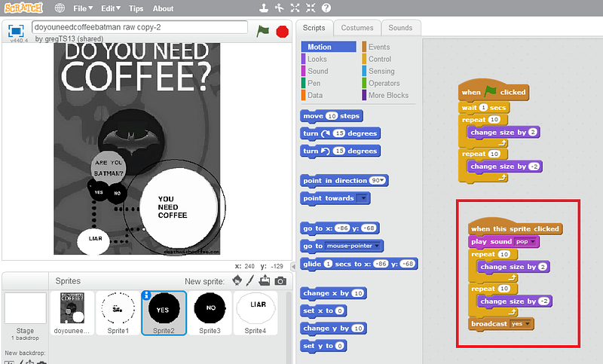The image size is (603, 364).
Task: Select the More Blocks category
Action: coord(385,95)
